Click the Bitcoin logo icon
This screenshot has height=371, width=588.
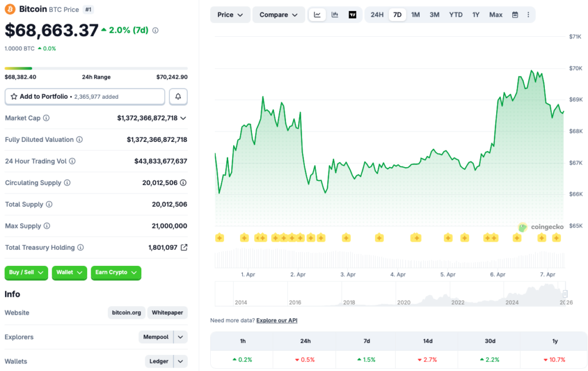(10, 9)
